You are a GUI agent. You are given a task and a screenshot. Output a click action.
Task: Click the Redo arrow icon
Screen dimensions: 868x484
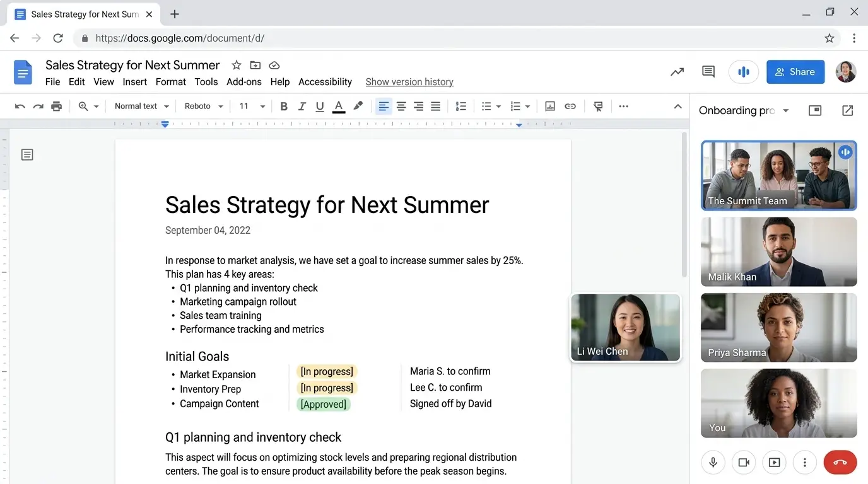click(x=38, y=107)
